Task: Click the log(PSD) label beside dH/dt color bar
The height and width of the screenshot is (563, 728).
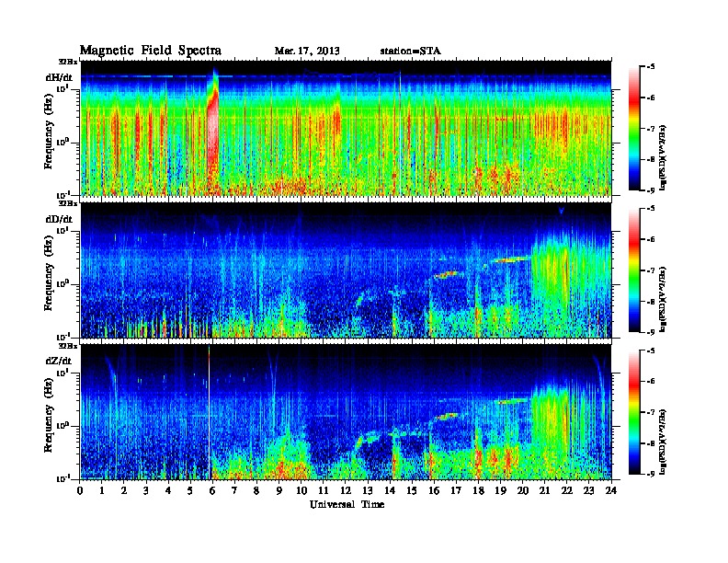Action: coord(663,157)
